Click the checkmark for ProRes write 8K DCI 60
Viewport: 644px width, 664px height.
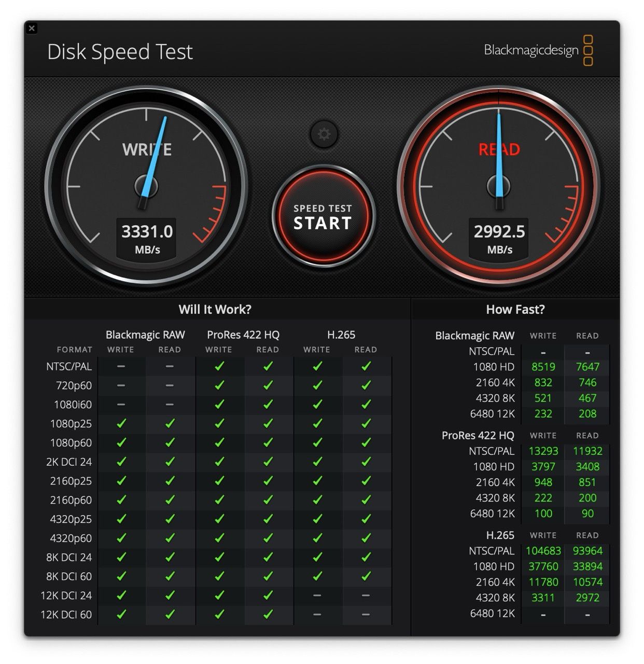point(219,576)
